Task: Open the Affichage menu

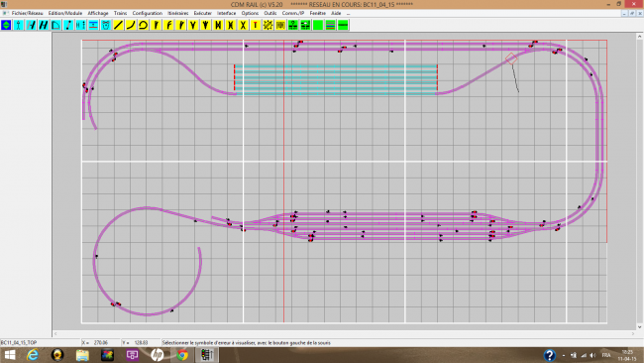Action: point(98,13)
